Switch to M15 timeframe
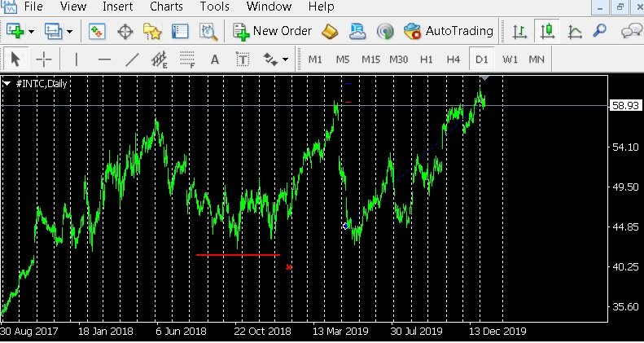644x343 pixels. pos(370,59)
